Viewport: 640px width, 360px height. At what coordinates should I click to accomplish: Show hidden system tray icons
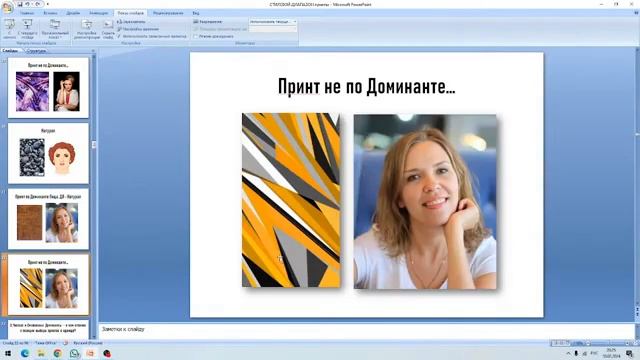[x=568, y=353]
